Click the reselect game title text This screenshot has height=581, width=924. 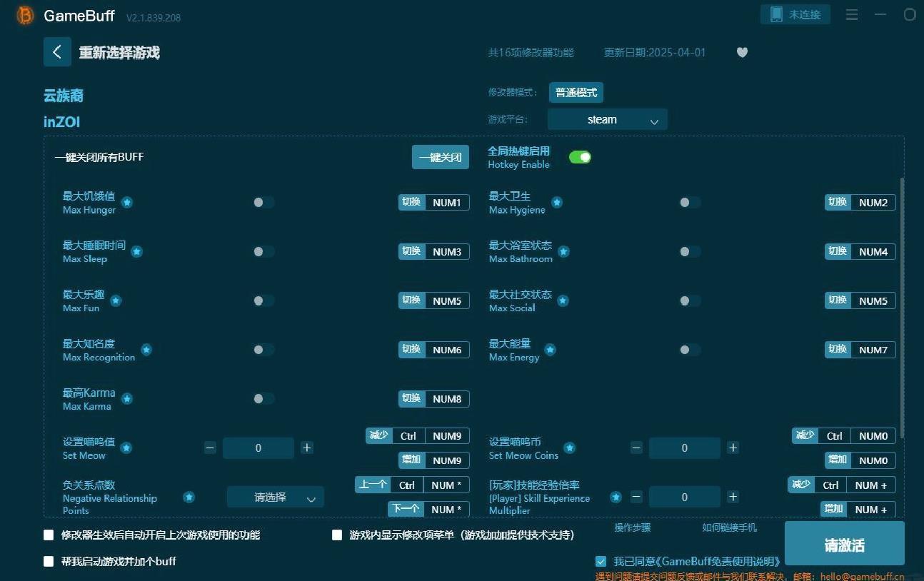pyautogui.click(x=119, y=53)
